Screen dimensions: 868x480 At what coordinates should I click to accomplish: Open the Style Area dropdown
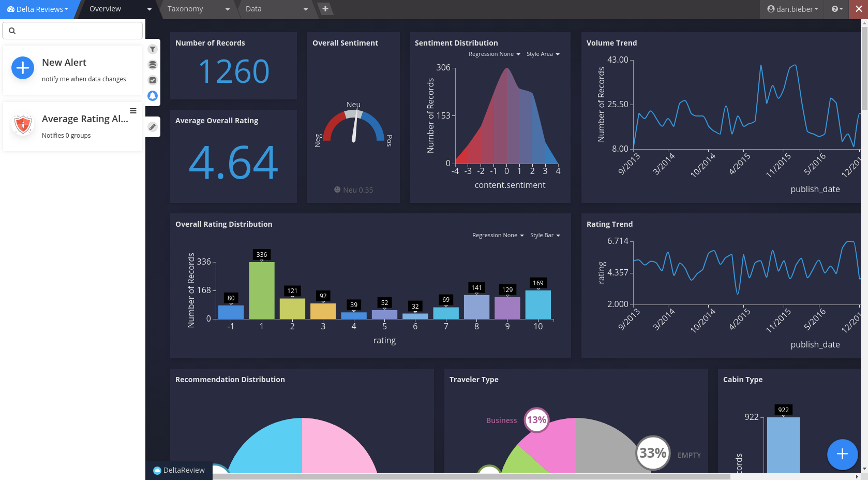(543, 54)
